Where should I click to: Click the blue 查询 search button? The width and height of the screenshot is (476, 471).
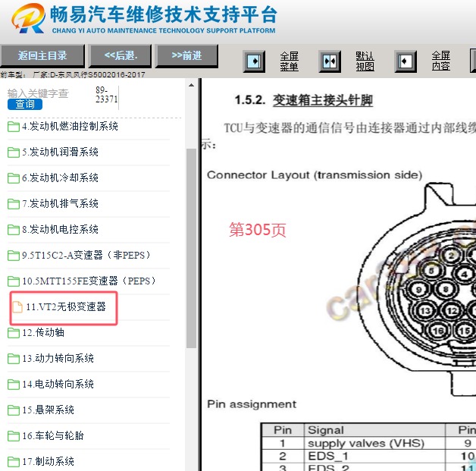tap(25, 104)
